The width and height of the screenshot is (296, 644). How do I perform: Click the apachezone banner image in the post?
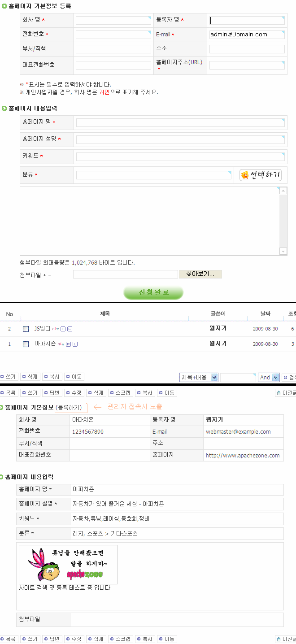point(68,564)
